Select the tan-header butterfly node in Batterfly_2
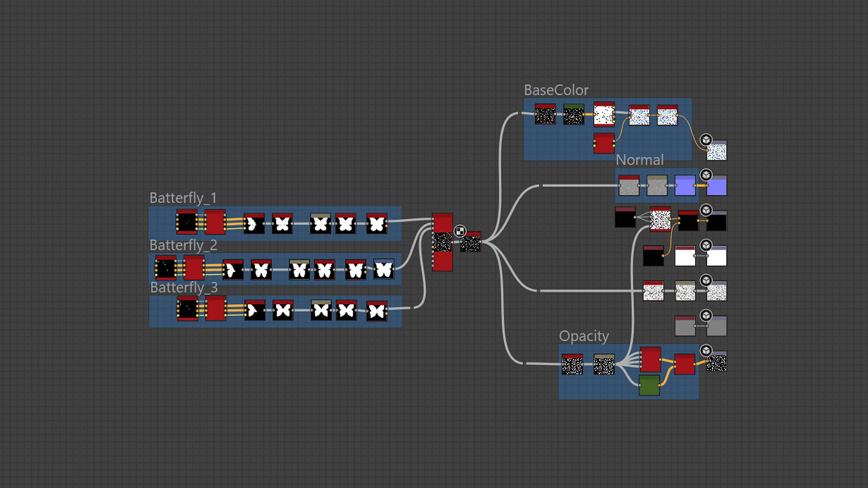Image resolution: width=868 pixels, height=488 pixels. click(x=299, y=269)
